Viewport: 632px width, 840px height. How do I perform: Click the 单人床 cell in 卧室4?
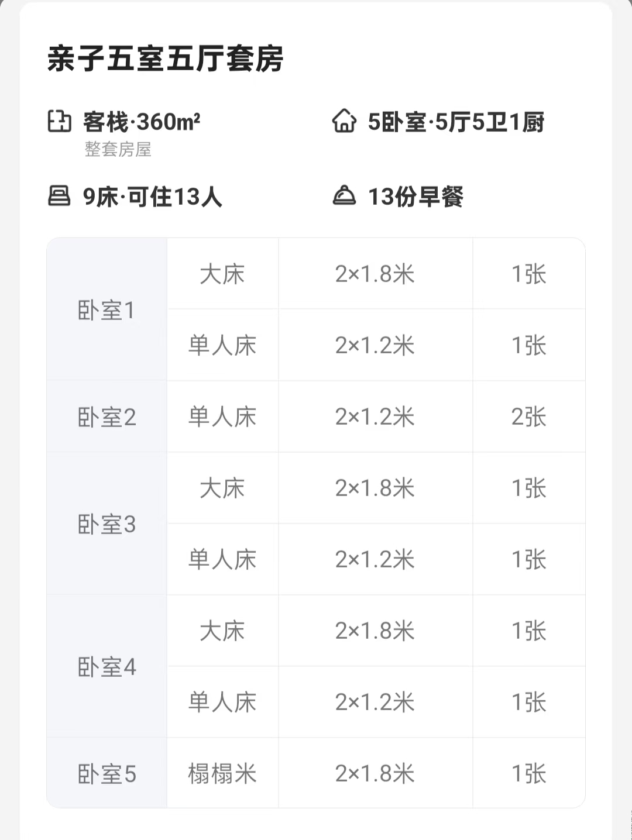222,703
